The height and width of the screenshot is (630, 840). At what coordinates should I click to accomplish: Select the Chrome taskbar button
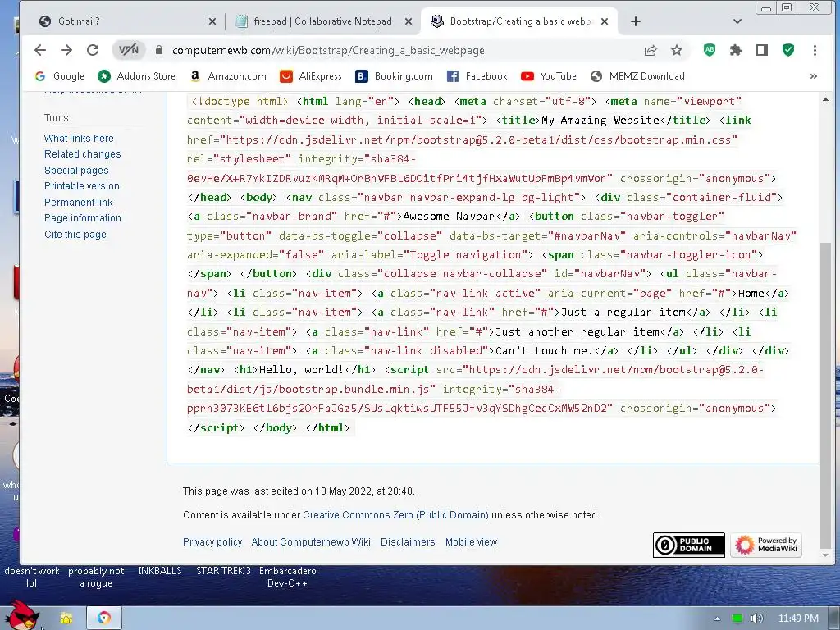(x=104, y=619)
